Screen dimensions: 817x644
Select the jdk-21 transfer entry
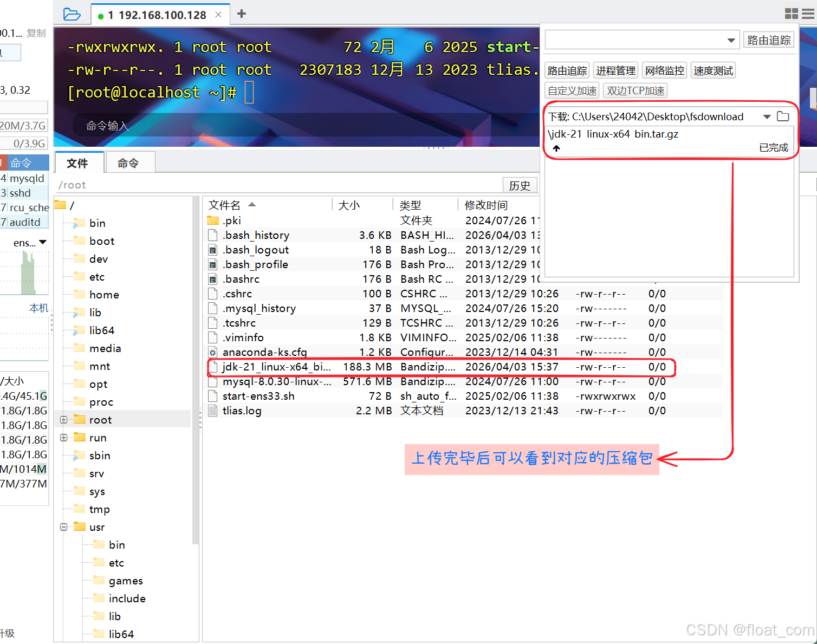coord(669,141)
